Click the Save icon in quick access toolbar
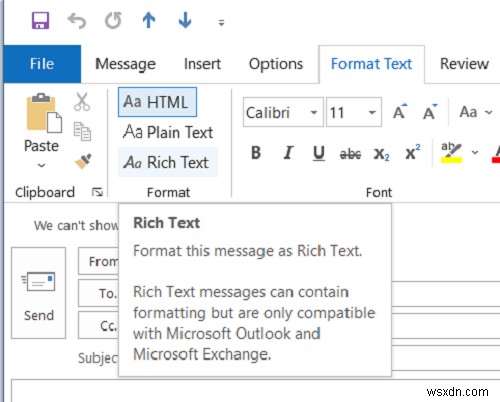 40,20
